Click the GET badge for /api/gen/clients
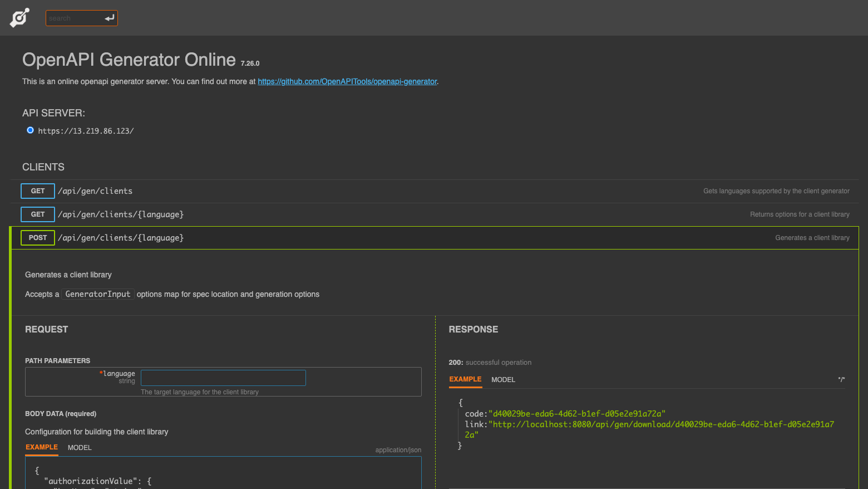 pos(38,191)
